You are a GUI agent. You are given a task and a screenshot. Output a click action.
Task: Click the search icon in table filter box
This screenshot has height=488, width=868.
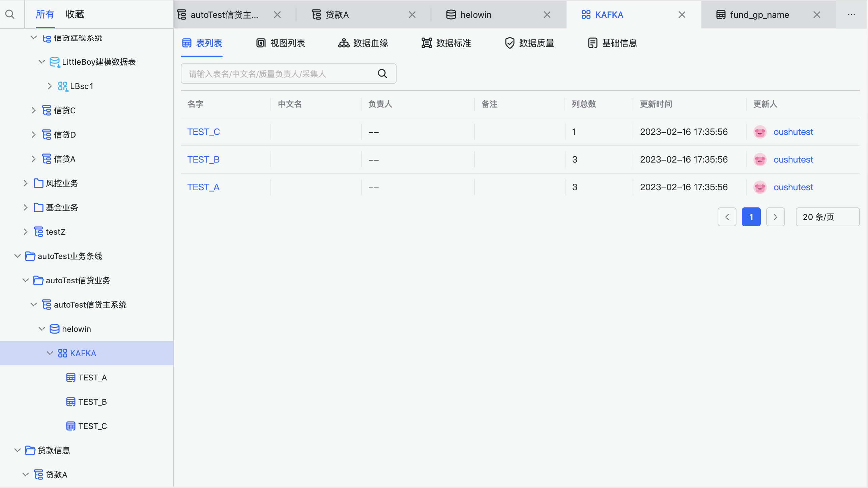point(382,74)
